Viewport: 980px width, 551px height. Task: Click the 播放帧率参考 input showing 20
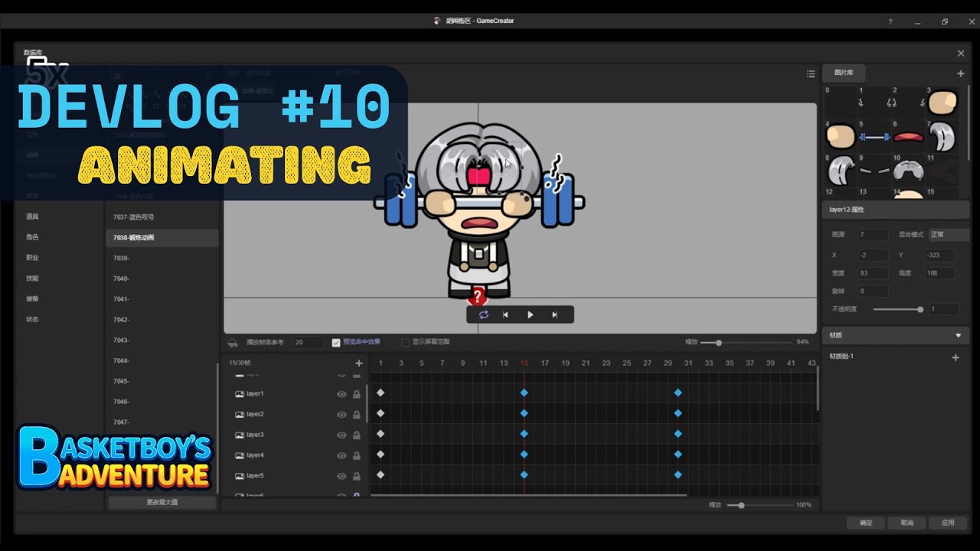308,342
